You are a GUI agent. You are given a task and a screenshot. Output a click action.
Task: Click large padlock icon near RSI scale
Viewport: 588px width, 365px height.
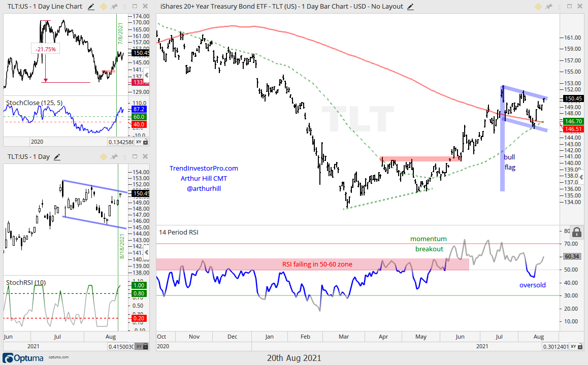(577, 231)
